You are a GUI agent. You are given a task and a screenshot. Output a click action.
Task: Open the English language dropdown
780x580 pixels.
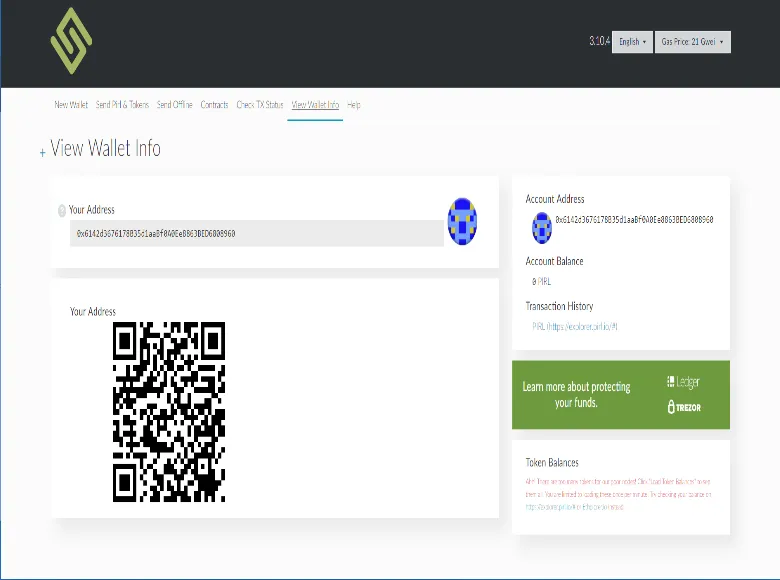[632, 42]
